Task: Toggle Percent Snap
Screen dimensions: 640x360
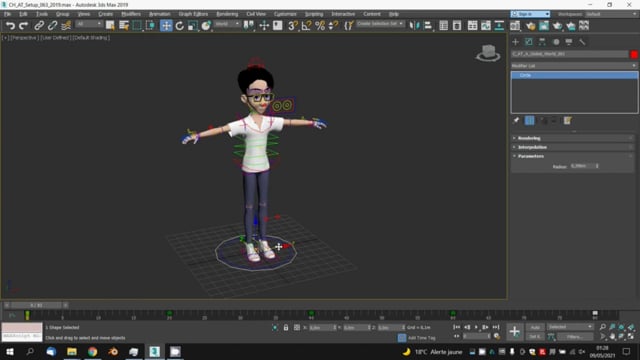Action: (x=320, y=26)
